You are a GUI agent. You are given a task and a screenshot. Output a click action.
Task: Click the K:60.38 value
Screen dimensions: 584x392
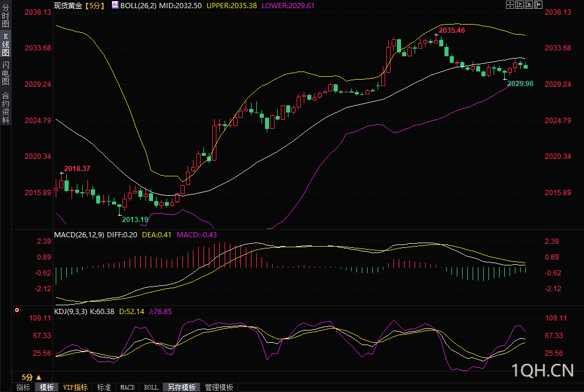102,312
